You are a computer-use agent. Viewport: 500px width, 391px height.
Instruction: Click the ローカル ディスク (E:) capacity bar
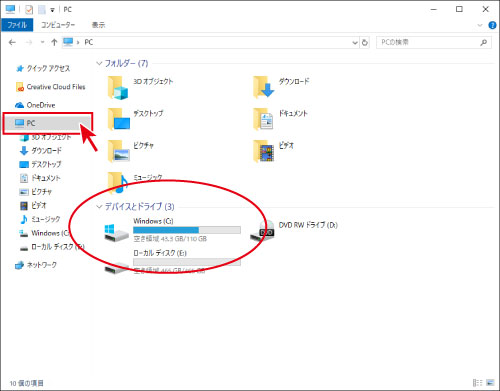[187, 262]
